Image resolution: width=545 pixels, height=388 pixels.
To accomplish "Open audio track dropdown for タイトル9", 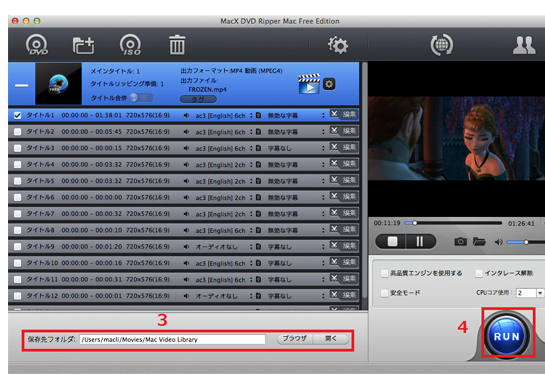I will [251, 246].
